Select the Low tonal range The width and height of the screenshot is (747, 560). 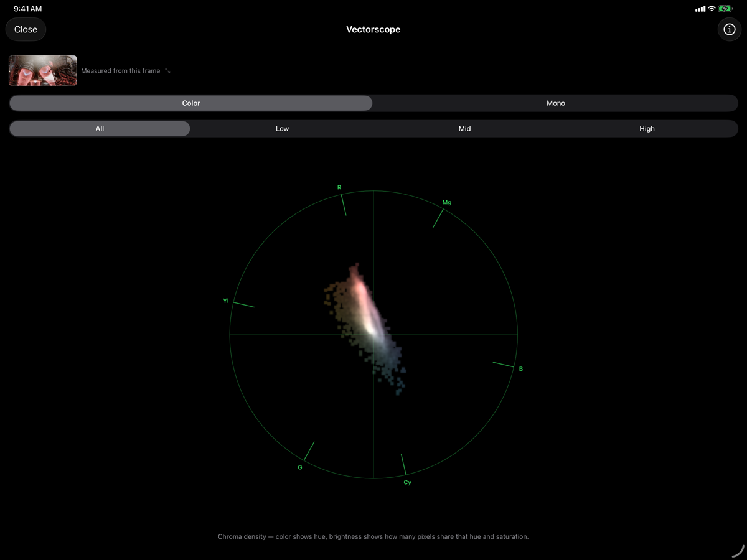coord(282,129)
